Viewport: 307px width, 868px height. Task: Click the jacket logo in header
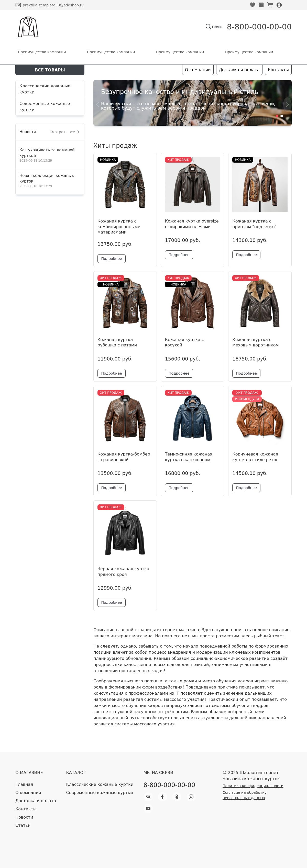click(x=28, y=27)
